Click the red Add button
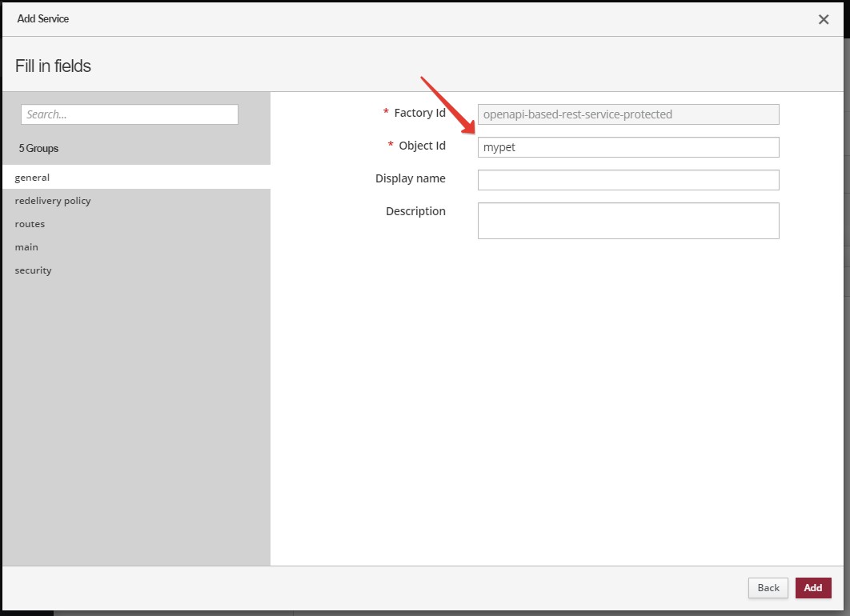Screen dimensions: 850x616 (812, 588)
